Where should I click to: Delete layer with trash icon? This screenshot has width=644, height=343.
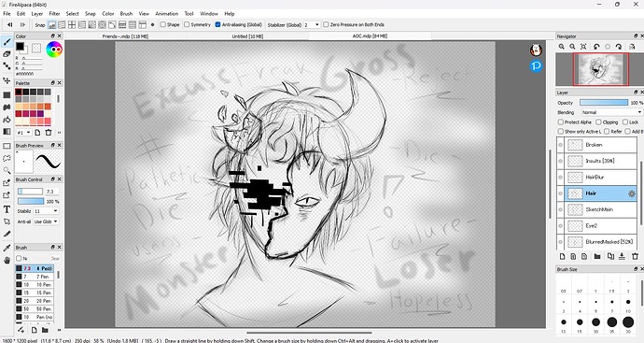[635, 256]
